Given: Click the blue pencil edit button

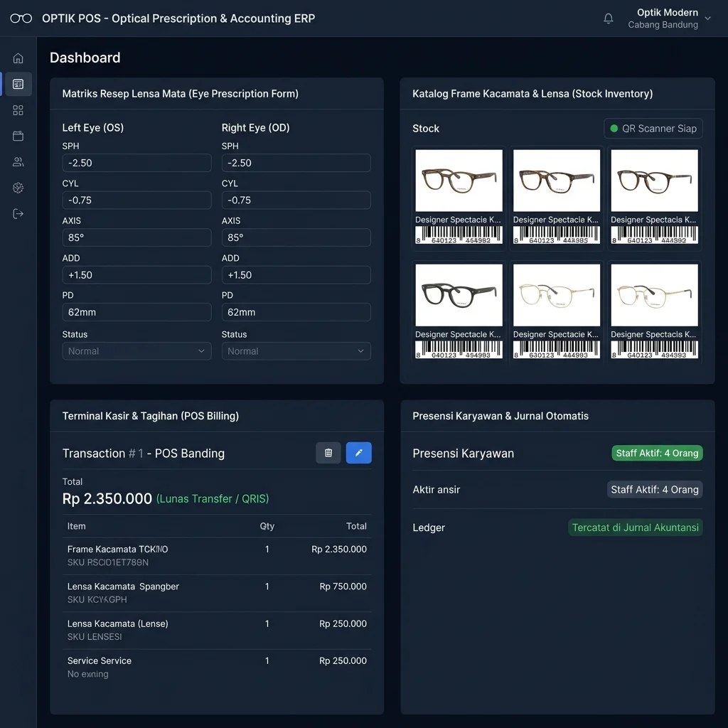Looking at the screenshot, I should click(x=358, y=453).
